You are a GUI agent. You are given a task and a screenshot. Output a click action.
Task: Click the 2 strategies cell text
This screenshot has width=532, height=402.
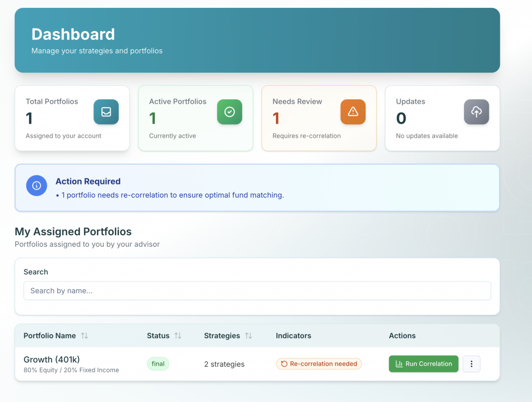coord(224,364)
